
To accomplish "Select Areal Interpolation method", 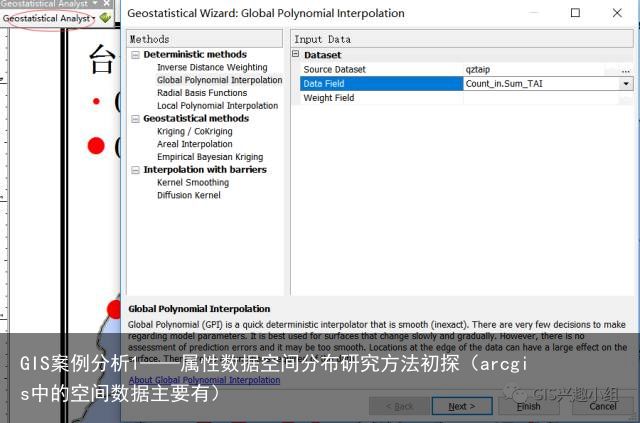I will tap(195, 144).
